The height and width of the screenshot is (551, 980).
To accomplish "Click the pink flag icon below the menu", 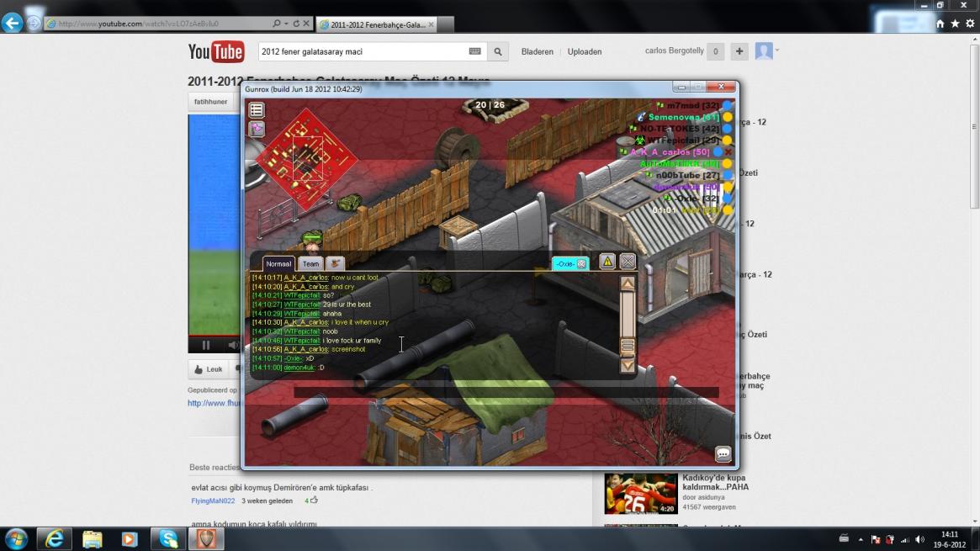I will click(x=257, y=129).
